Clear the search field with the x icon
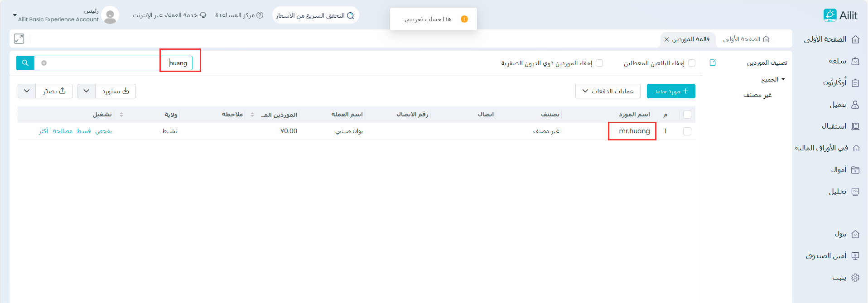 coord(44,63)
